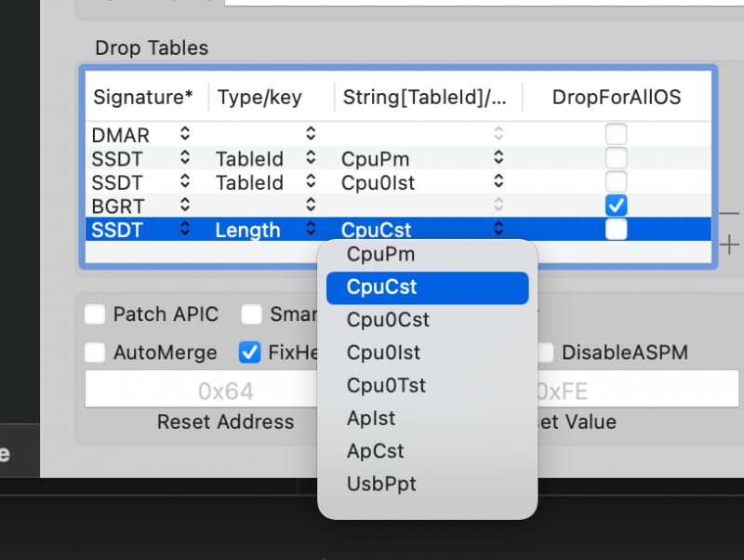Uncheck DropForAllOS for the BGRT row
Viewport: 744px width, 560px height.
click(616, 205)
